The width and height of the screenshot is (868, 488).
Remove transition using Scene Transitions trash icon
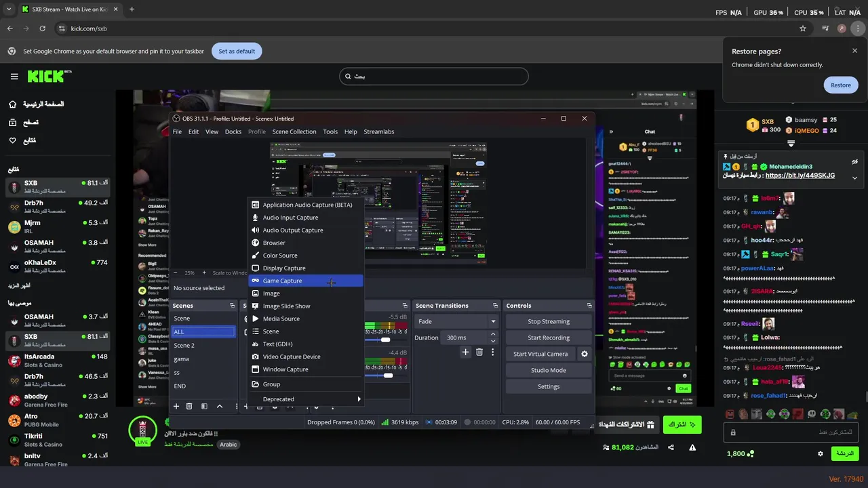point(479,352)
